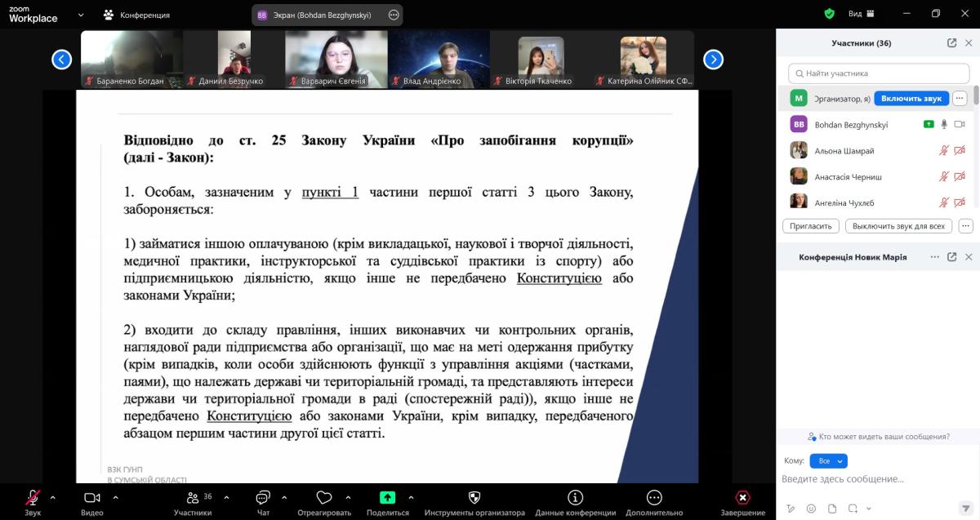
Task: Pop out the Участники panel
Action: (951, 43)
